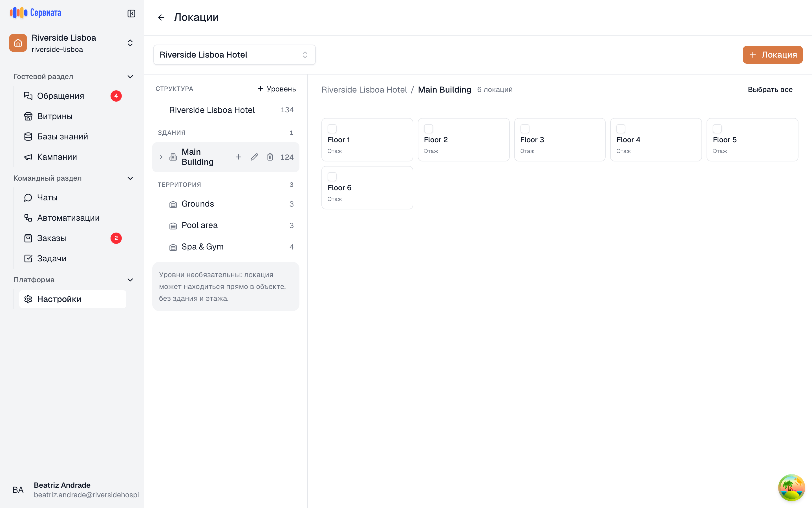Click Выбрать все
The height and width of the screenshot is (508, 812).
(x=770, y=90)
